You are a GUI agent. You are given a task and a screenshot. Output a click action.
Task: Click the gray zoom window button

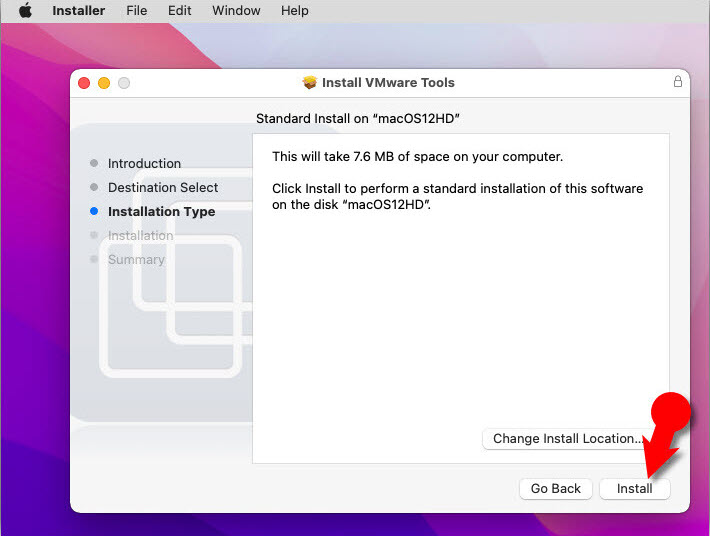pyautogui.click(x=124, y=83)
